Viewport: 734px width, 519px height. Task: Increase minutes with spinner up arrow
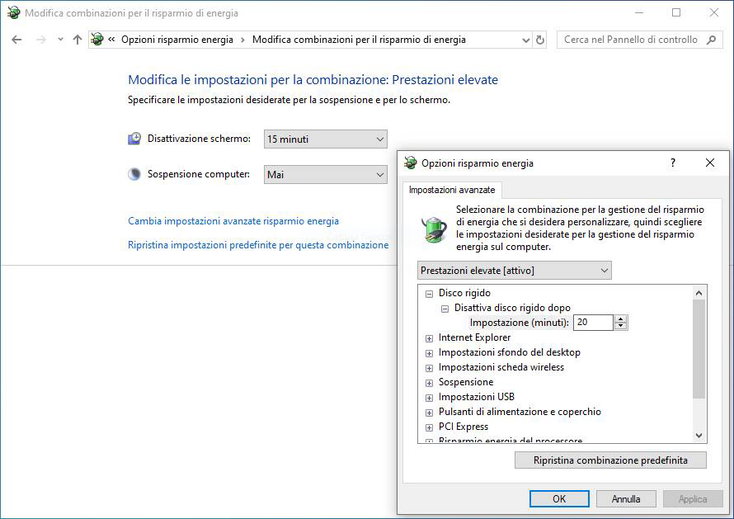pos(621,319)
